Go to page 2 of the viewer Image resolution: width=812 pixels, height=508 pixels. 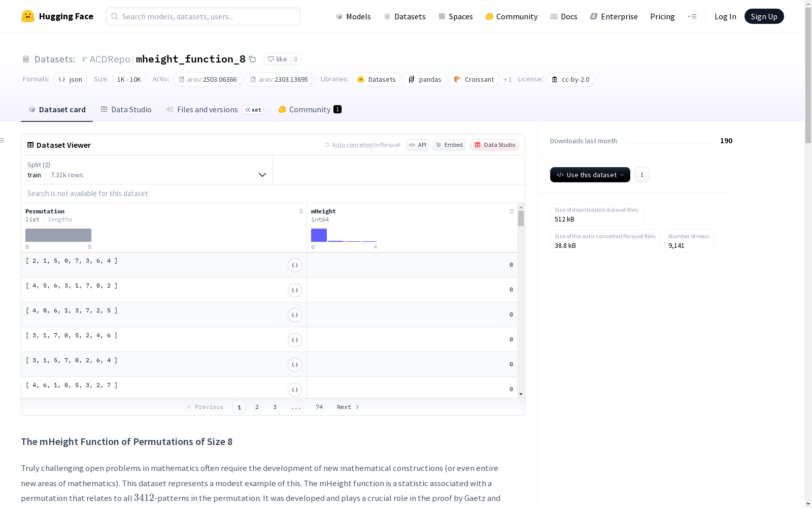tap(257, 407)
